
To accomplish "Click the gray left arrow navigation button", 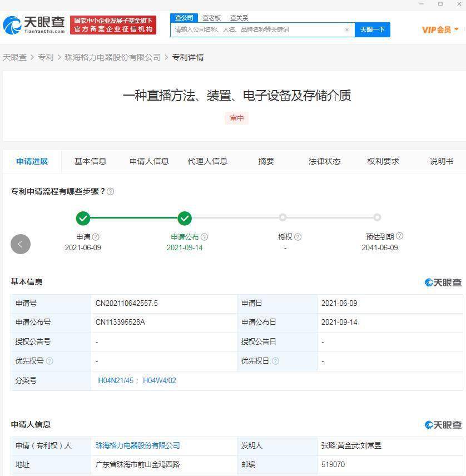I will click(x=21, y=244).
